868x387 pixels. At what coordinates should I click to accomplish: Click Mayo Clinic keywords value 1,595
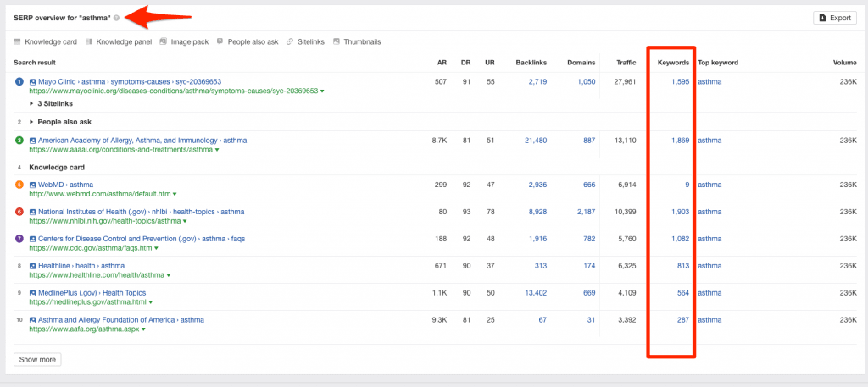[681, 82]
